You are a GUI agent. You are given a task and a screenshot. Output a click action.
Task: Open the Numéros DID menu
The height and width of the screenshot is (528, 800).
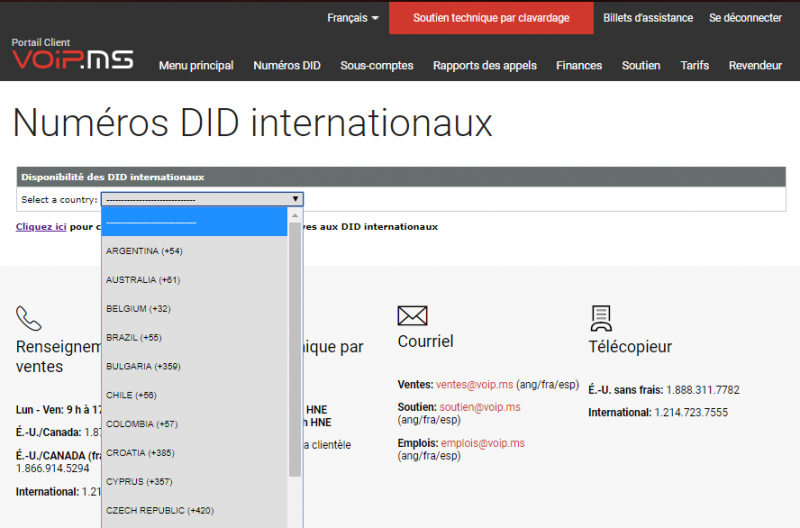[x=287, y=65]
